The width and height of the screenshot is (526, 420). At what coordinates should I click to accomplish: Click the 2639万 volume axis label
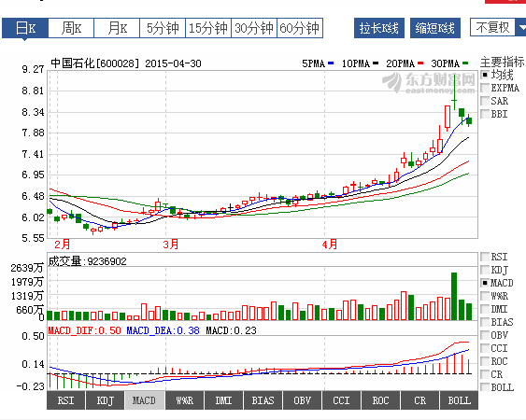[x=27, y=268]
